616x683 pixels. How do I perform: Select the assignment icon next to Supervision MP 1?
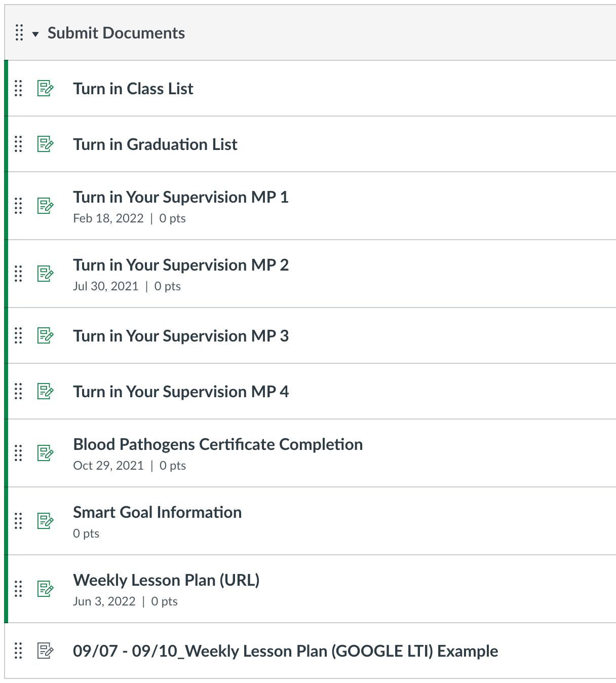point(45,207)
